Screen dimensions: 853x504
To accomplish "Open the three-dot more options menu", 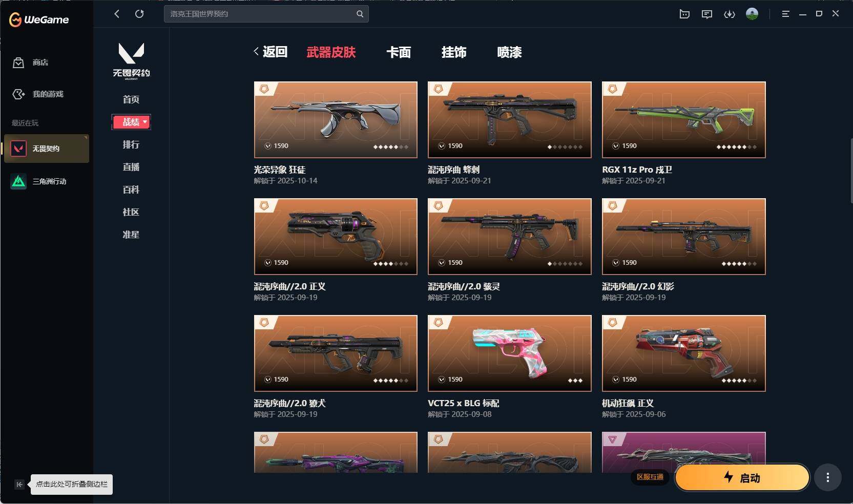I will tap(827, 477).
